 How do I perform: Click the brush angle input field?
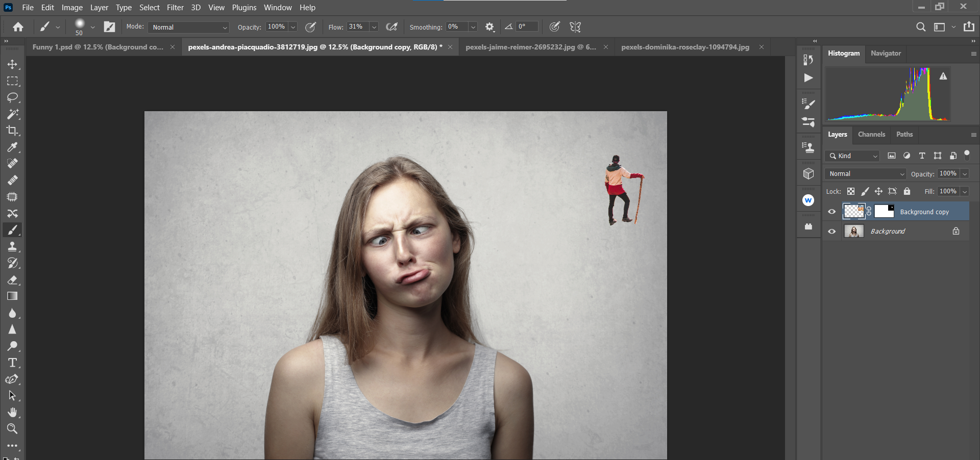pyautogui.click(x=527, y=27)
